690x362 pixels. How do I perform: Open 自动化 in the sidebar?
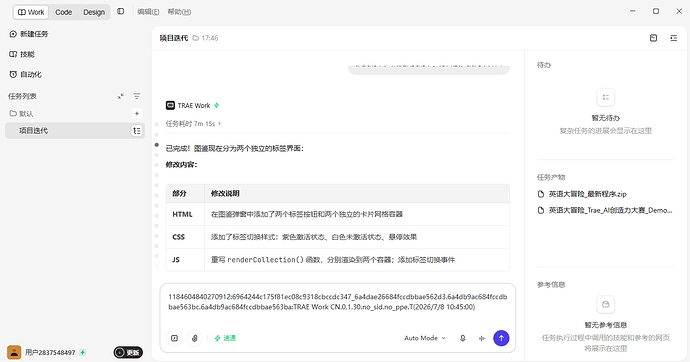[26, 74]
